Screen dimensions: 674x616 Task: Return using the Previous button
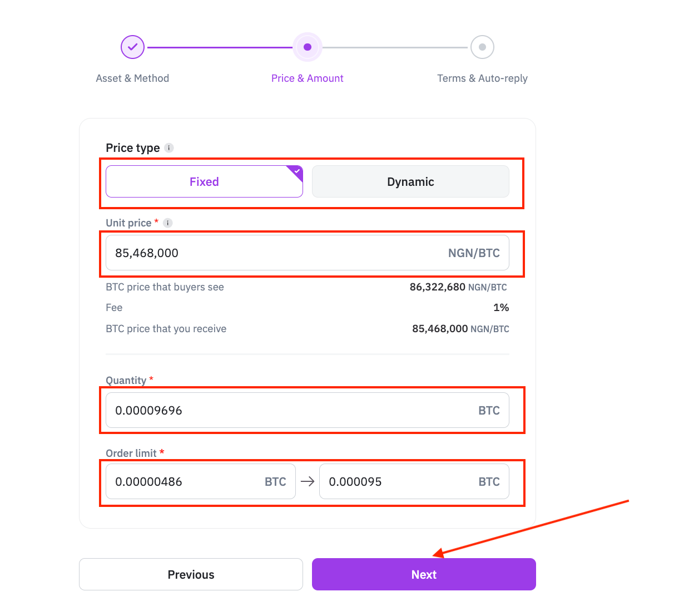click(191, 574)
